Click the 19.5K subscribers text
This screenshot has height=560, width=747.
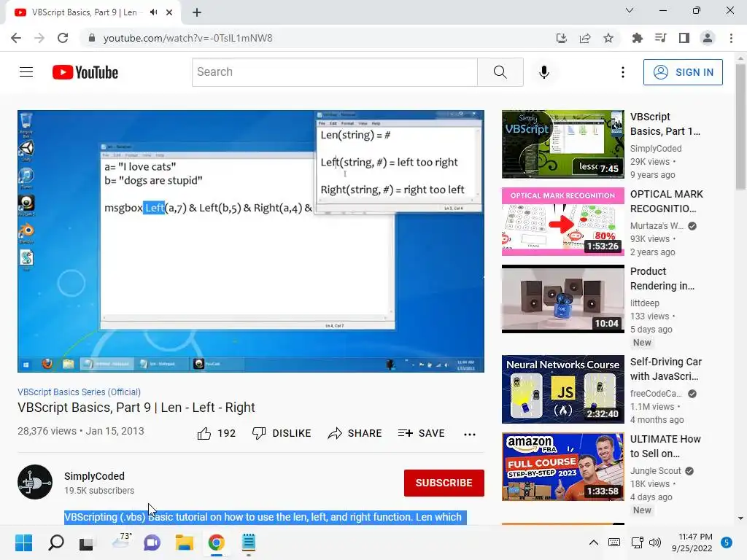[99, 491]
